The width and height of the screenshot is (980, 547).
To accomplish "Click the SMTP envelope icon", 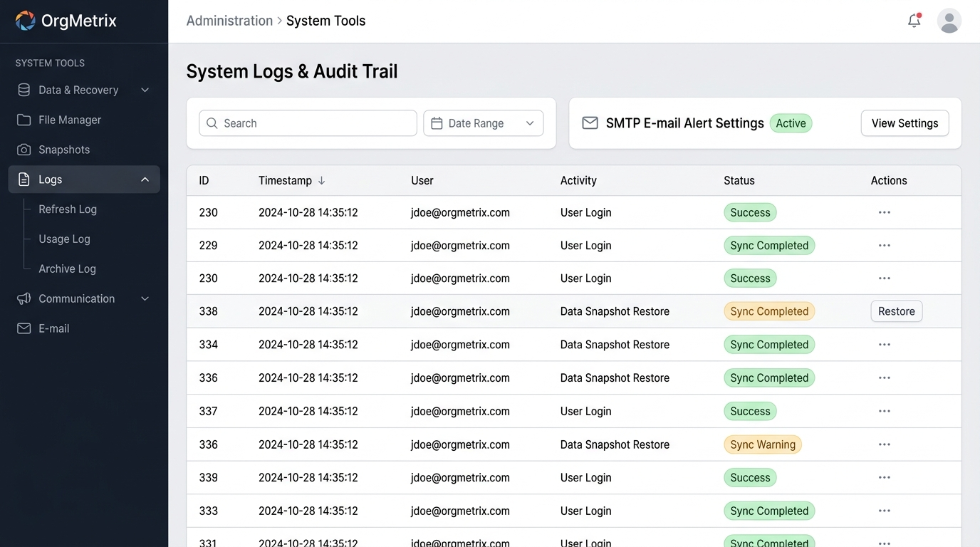I will tap(590, 123).
